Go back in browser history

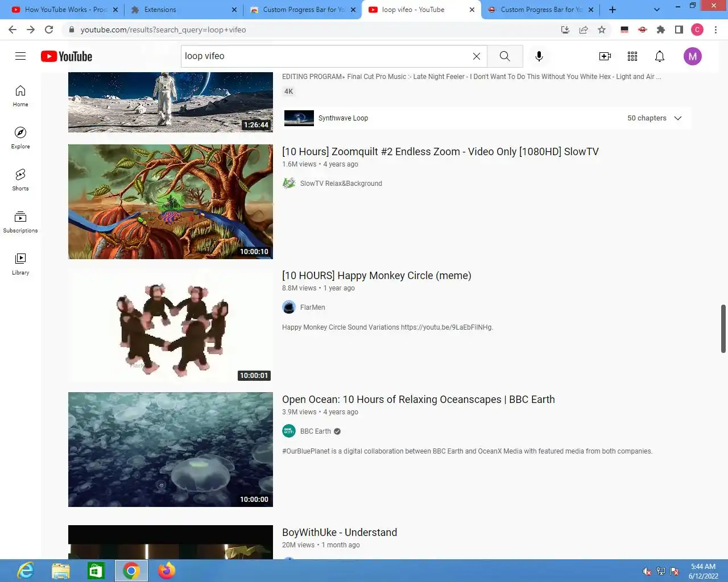tap(13, 30)
